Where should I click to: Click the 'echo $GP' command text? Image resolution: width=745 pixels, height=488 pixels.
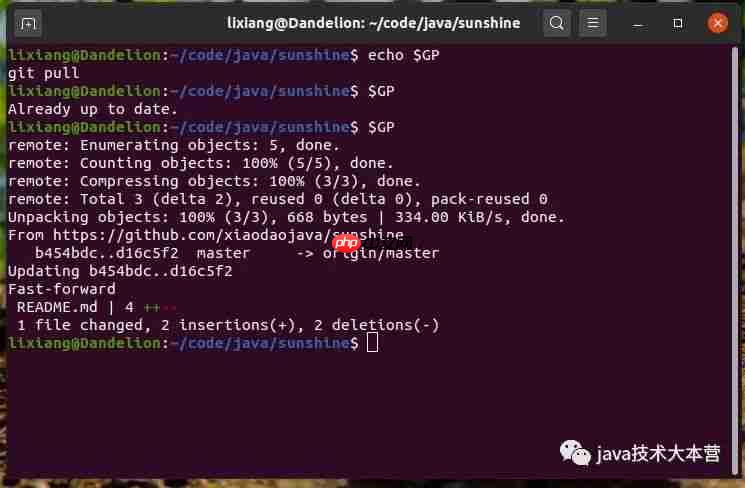click(x=403, y=55)
